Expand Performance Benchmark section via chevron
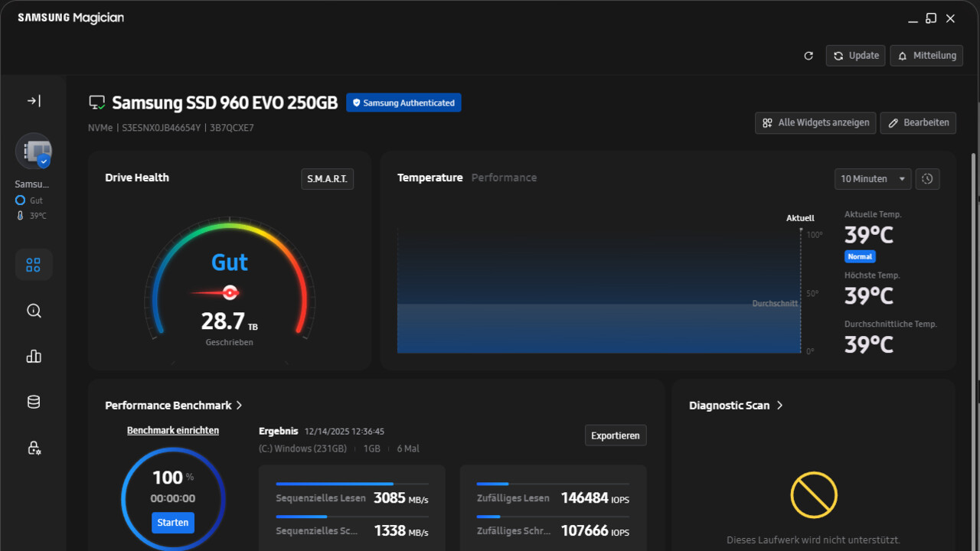 240,406
